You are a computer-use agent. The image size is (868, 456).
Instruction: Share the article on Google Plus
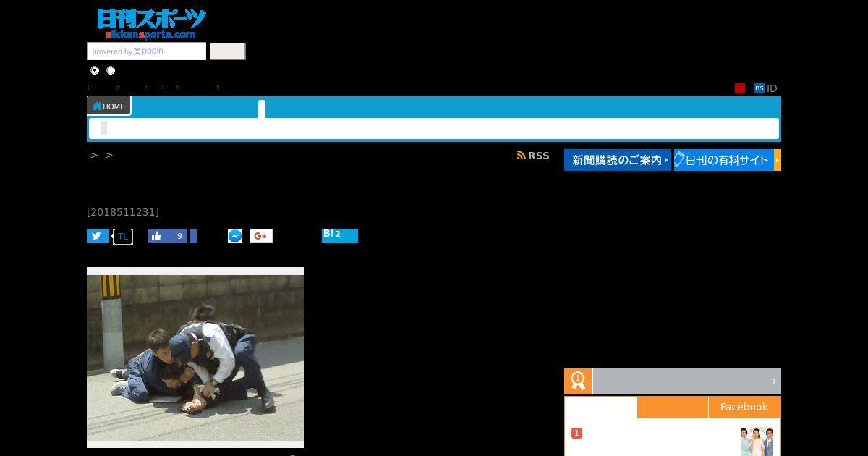pos(261,236)
